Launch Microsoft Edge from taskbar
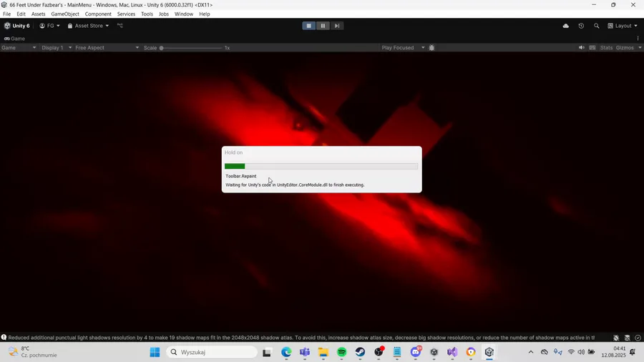The width and height of the screenshot is (644, 362). click(x=286, y=352)
